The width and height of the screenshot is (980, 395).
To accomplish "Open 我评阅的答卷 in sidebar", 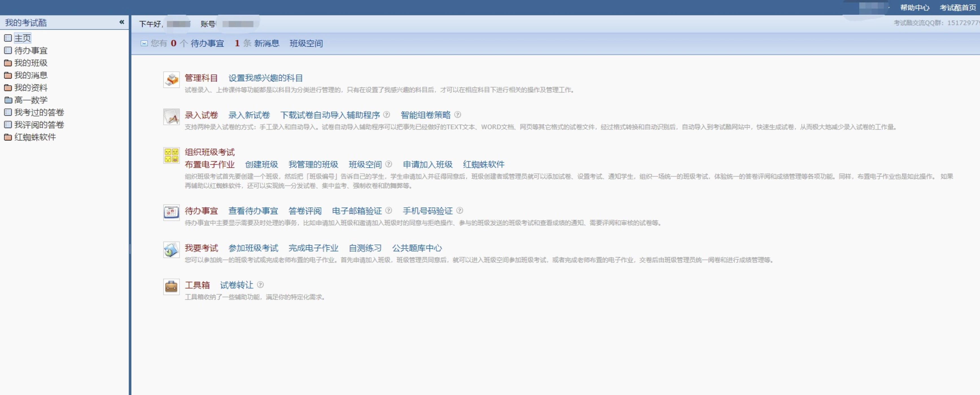I will (39, 125).
